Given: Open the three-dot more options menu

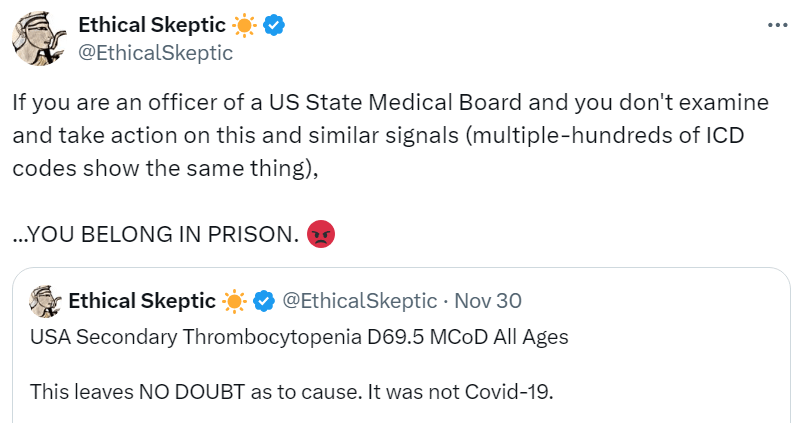Looking at the screenshot, I should click(776, 26).
